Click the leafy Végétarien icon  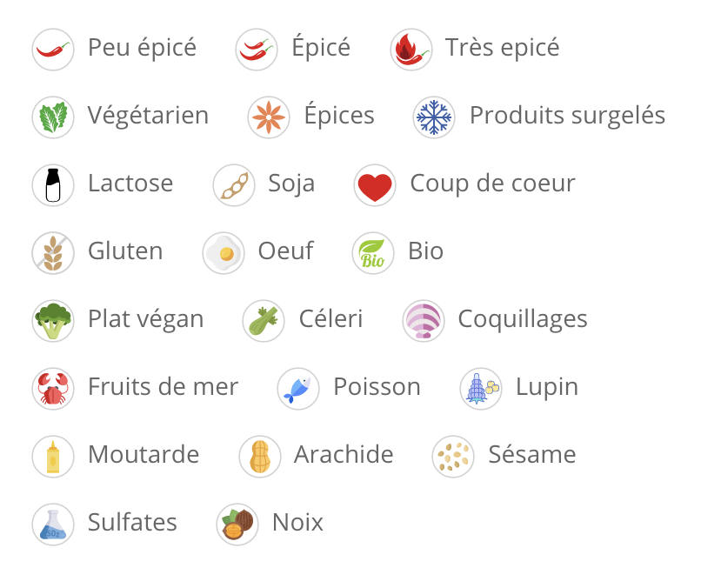(x=53, y=117)
